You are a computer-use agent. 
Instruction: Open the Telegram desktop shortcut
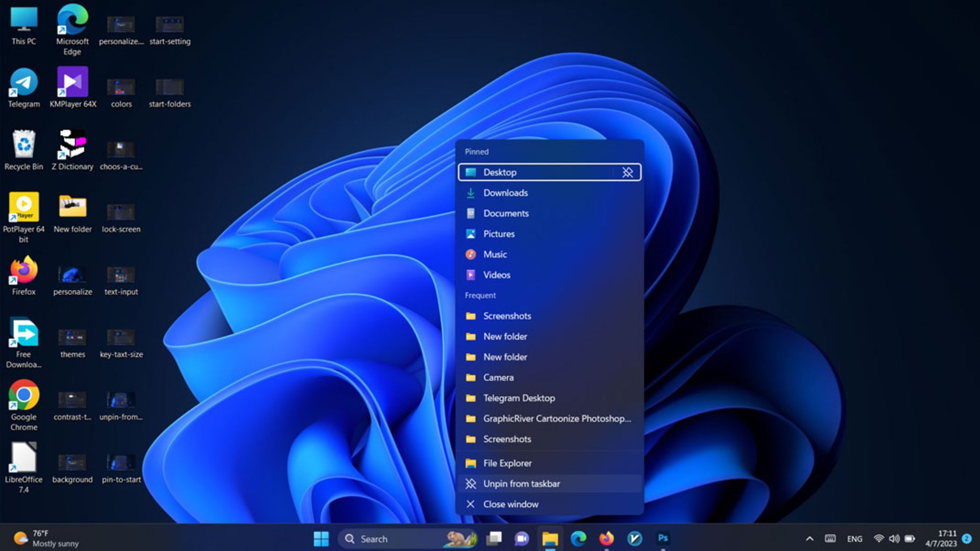point(23,83)
